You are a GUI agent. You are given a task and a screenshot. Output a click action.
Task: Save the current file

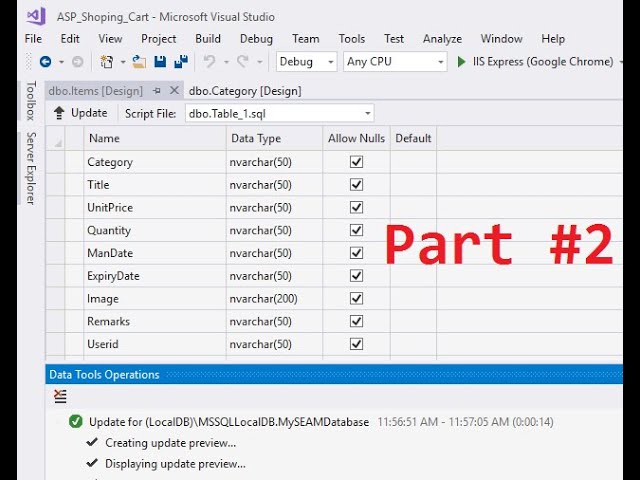pyautogui.click(x=160, y=62)
